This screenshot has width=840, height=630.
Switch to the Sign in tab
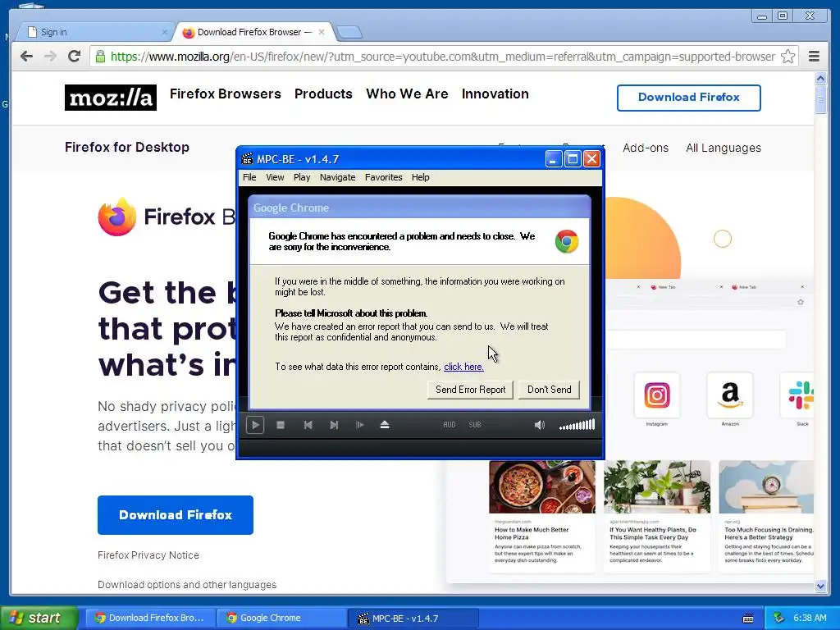[94, 32]
